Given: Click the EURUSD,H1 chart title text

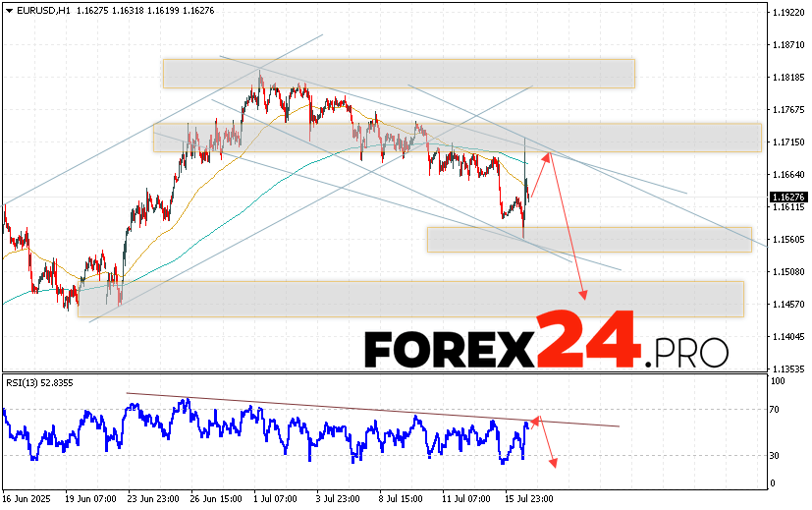Looking at the screenshot, I should (39, 10).
